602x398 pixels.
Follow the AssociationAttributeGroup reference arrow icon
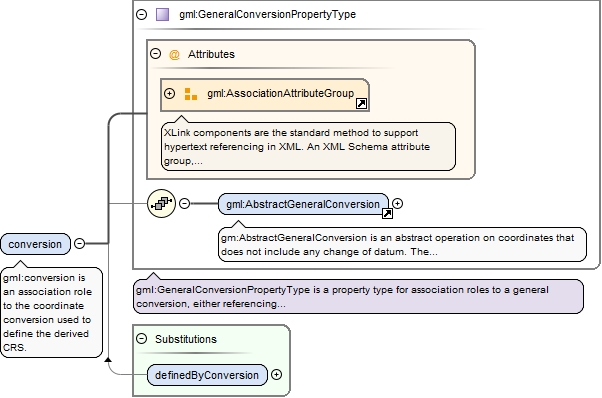coord(361,104)
